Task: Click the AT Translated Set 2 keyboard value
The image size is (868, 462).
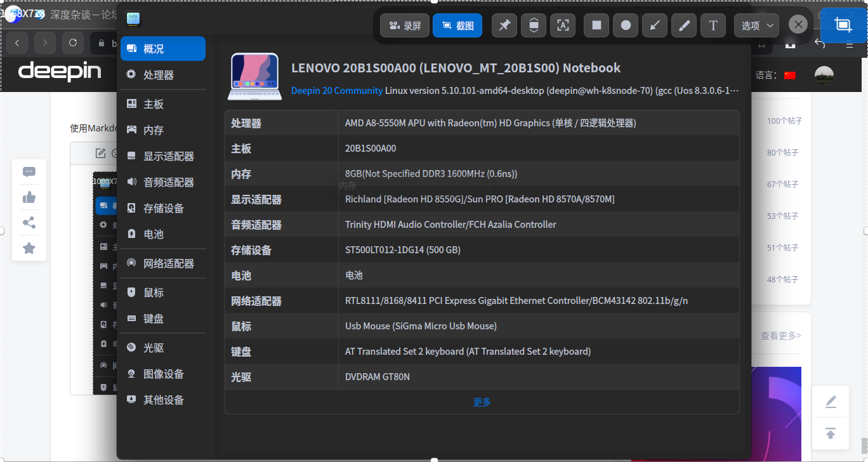Action: point(468,352)
